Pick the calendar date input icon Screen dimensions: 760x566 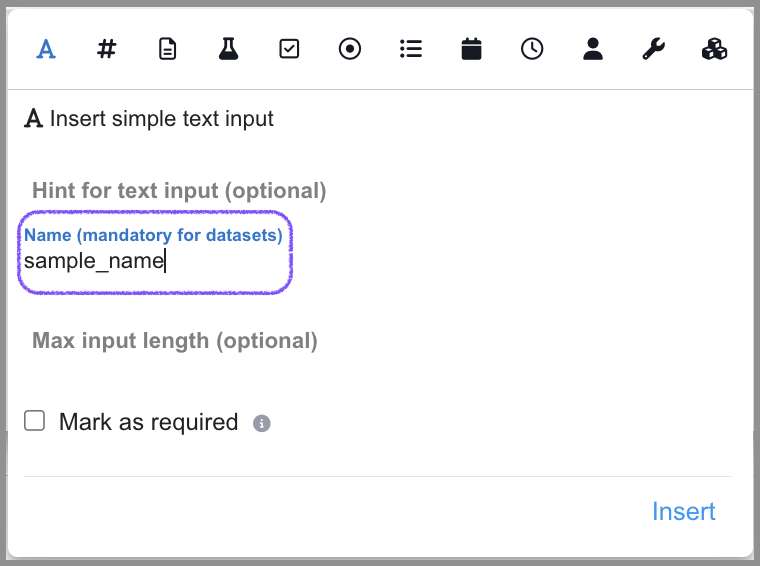coord(471,49)
